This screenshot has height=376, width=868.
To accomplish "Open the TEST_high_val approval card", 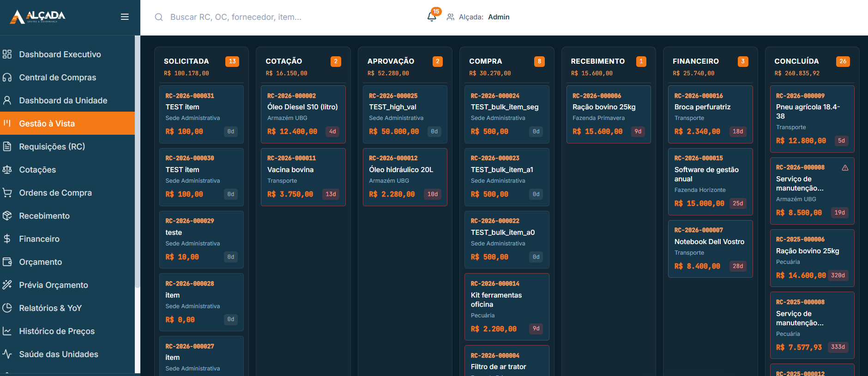I will [x=405, y=114].
